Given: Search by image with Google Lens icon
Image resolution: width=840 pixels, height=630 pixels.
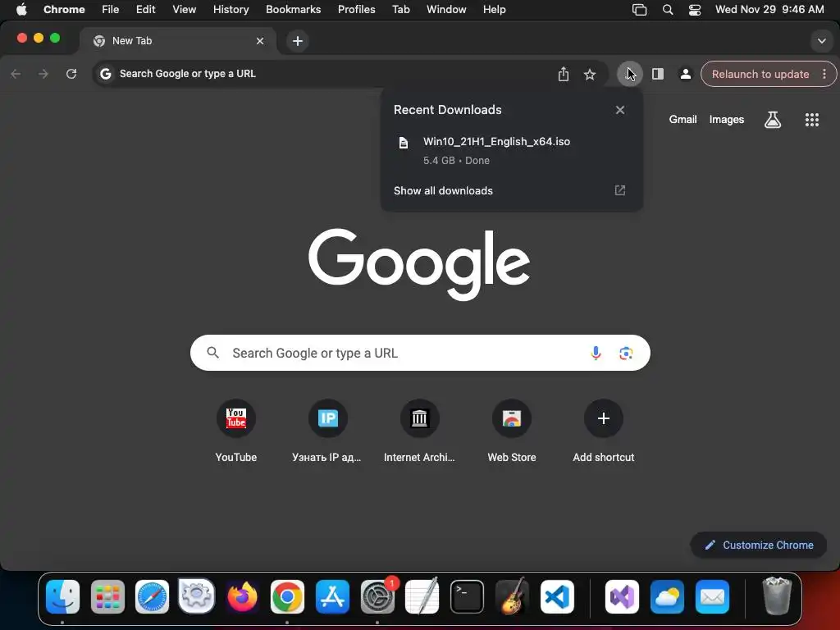Looking at the screenshot, I should point(626,353).
